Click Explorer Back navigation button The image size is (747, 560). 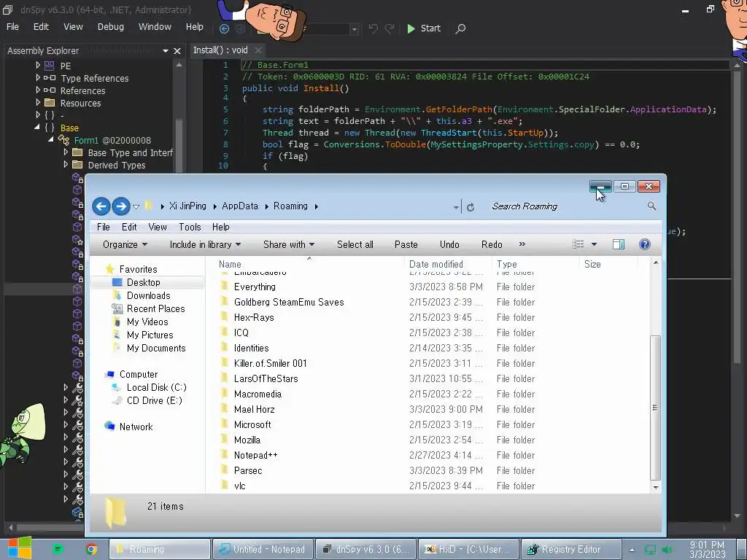[101, 206]
